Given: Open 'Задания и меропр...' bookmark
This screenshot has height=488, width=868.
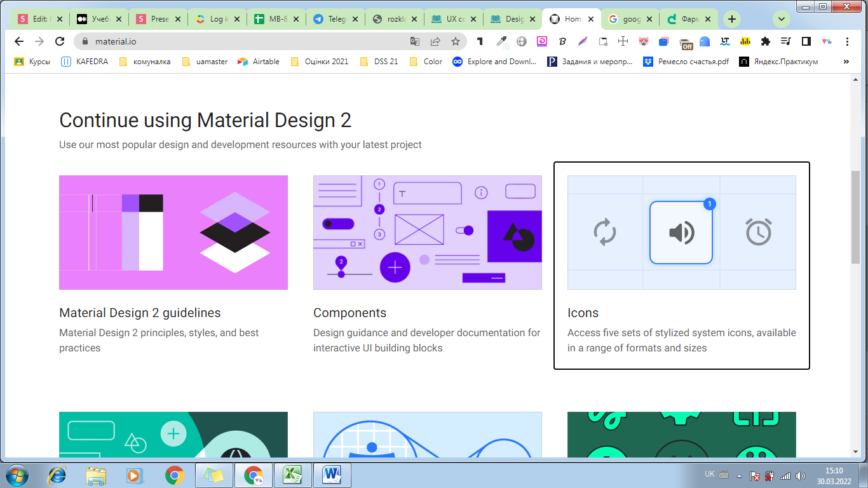Looking at the screenshot, I should click(x=590, y=62).
